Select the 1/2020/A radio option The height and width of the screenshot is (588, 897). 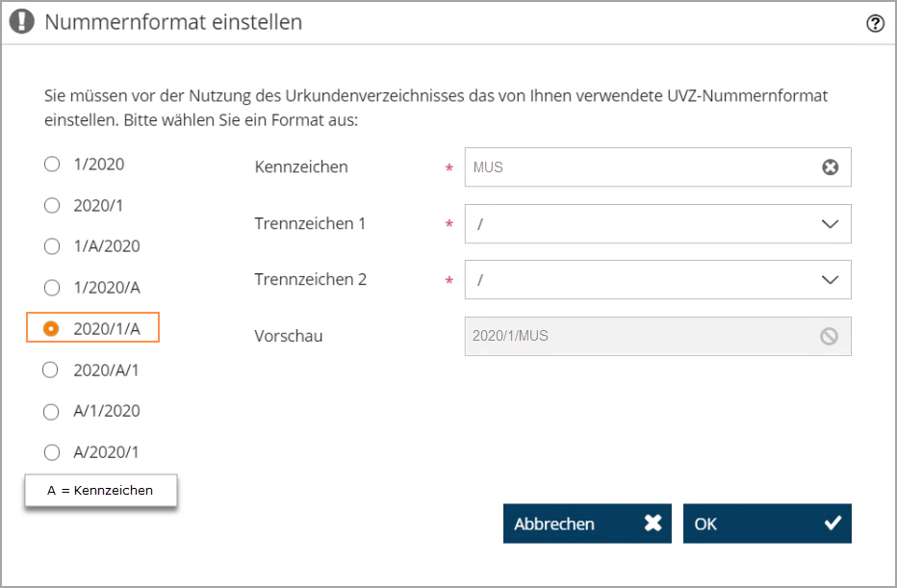point(52,288)
